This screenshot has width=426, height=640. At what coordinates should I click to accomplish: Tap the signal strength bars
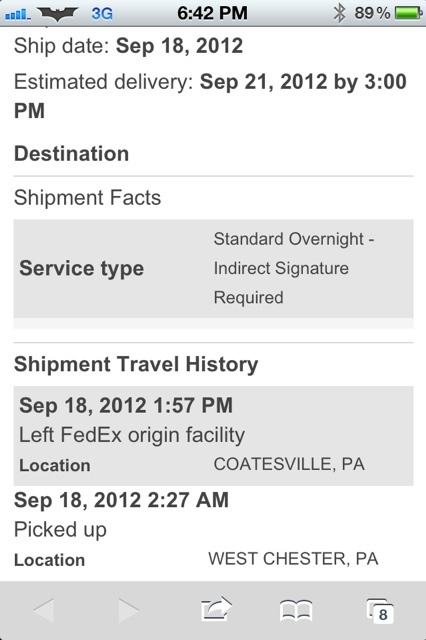(x=18, y=15)
